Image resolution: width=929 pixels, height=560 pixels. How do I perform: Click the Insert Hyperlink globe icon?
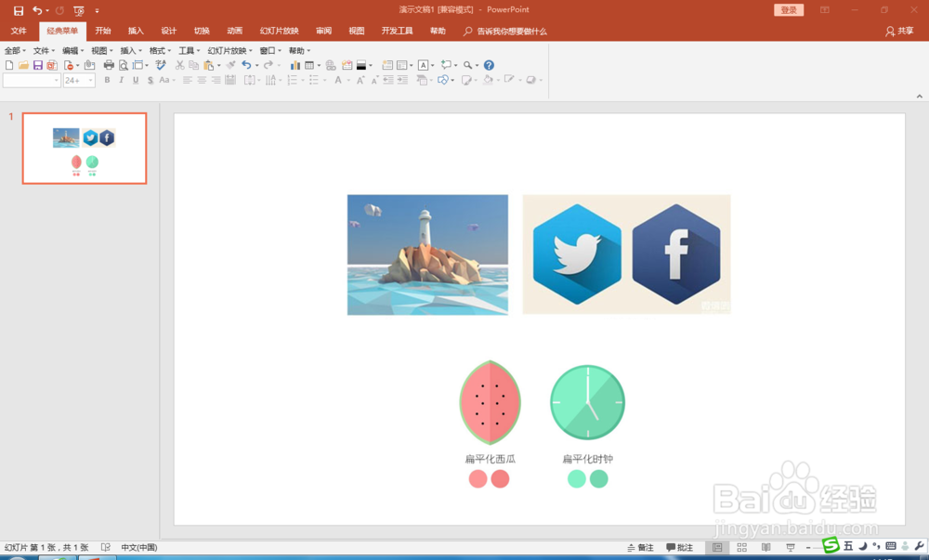coord(331,65)
